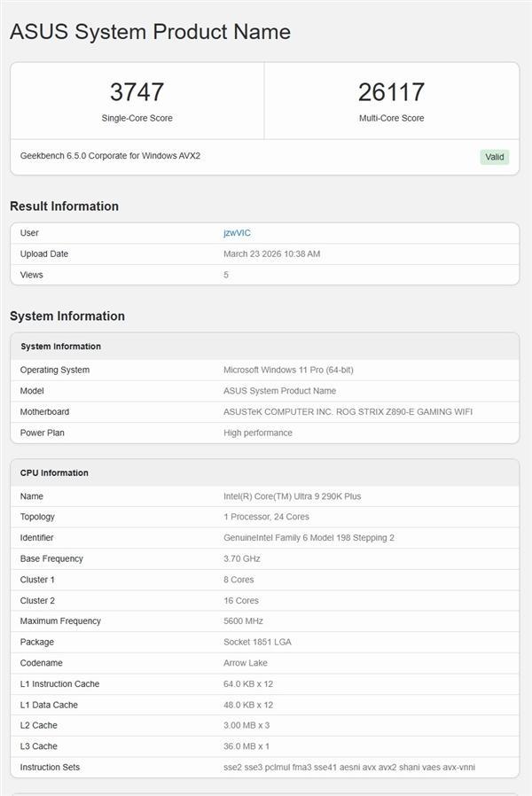Click the 1 Processor, 24 Cores topology value

[266, 517]
